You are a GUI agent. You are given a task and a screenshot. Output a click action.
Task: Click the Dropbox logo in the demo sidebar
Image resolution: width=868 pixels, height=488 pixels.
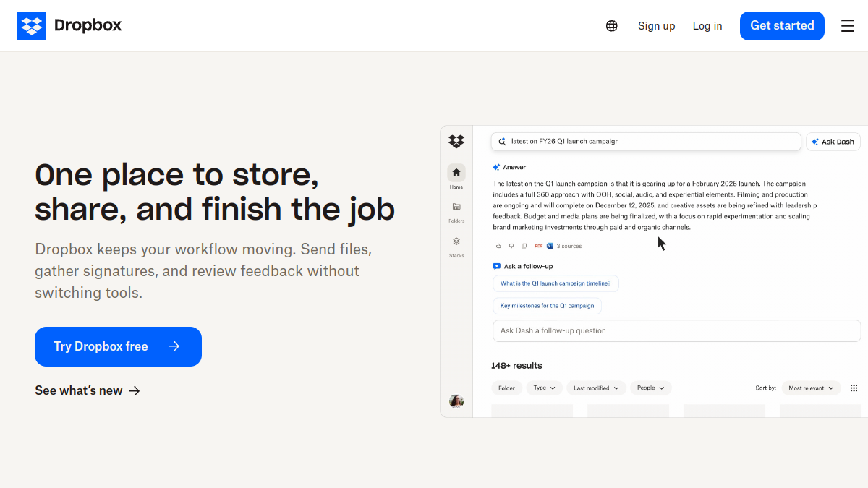tap(456, 141)
